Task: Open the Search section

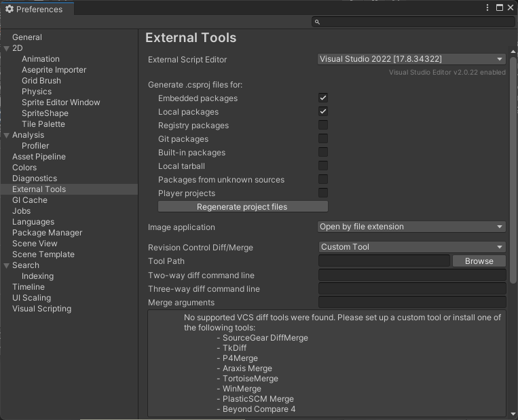Action: (x=26, y=265)
